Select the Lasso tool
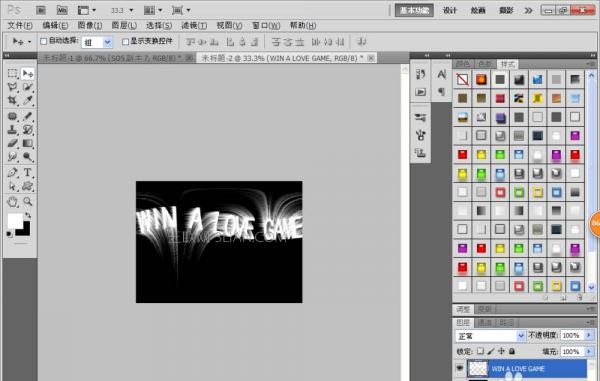The width and height of the screenshot is (600, 381). click(12, 87)
